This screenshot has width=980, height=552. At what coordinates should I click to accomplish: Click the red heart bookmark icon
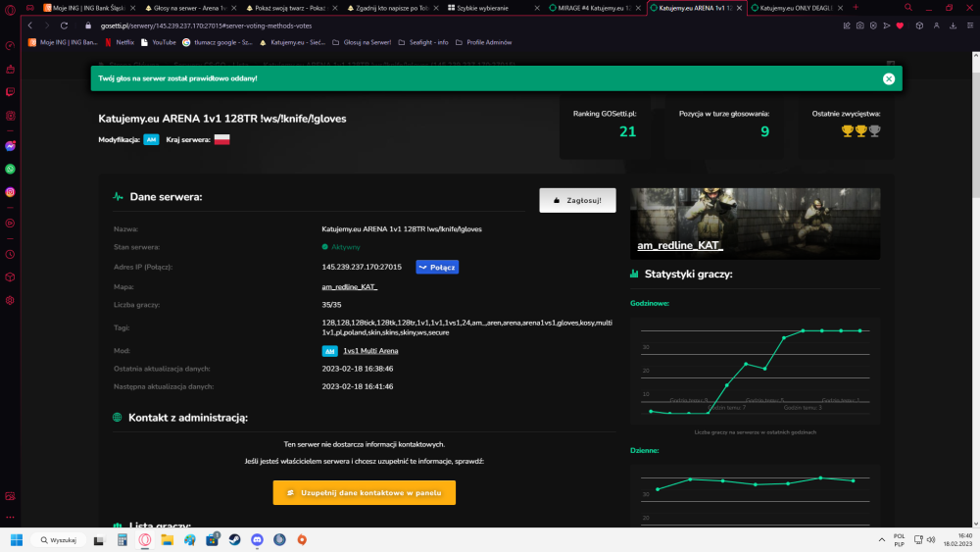pyautogui.click(x=900, y=25)
